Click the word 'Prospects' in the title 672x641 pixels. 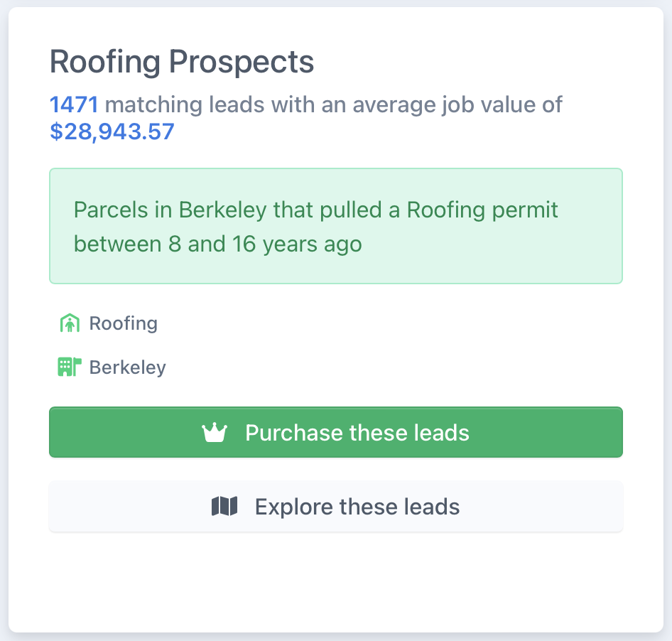pyautogui.click(x=242, y=62)
